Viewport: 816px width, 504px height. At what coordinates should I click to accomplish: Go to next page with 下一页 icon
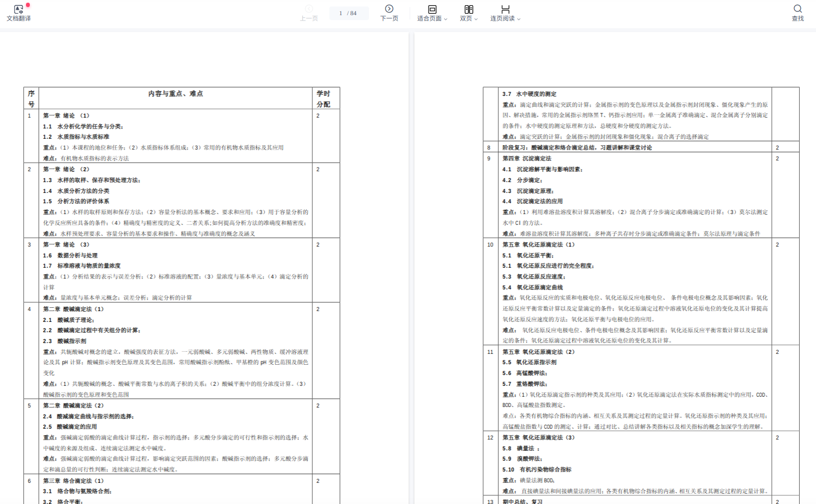(389, 9)
